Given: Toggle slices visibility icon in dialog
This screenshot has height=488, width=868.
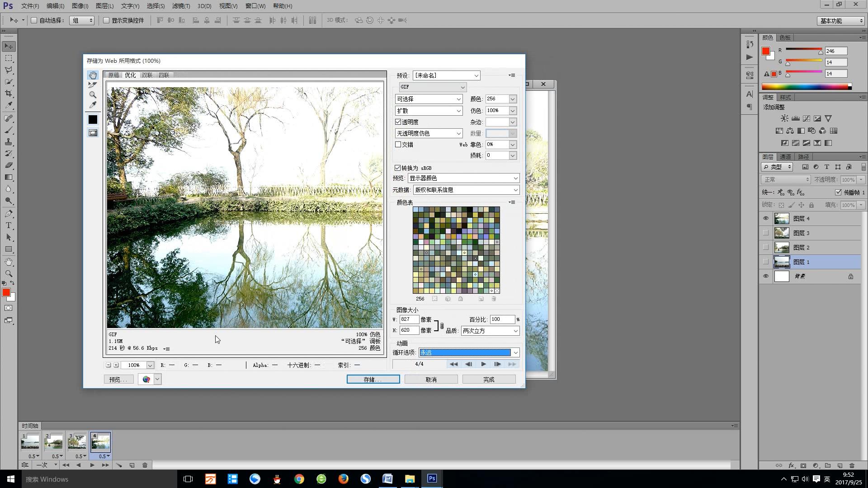Looking at the screenshot, I should point(93,133).
